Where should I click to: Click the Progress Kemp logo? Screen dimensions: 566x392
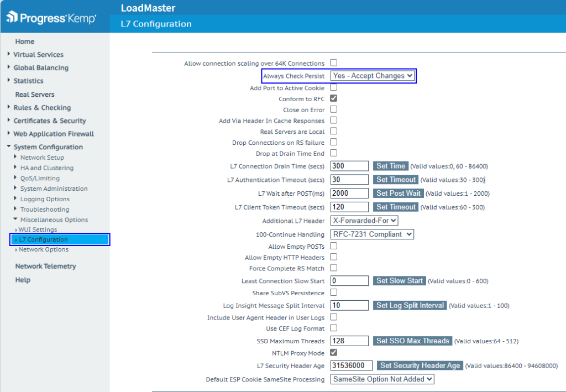pyautogui.click(x=51, y=17)
